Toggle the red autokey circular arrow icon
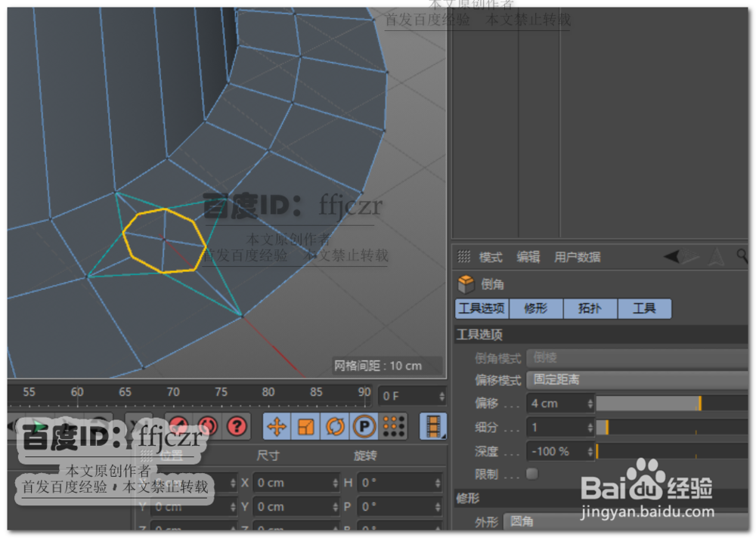This screenshot has width=756, height=538. pyautogui.click(x=208, y=427)
